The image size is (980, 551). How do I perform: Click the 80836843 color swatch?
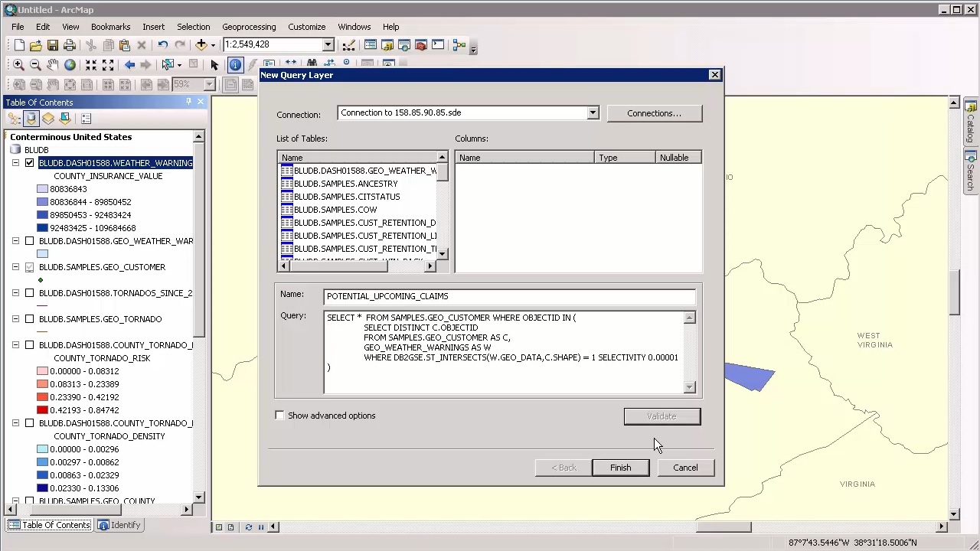click(x=43, y=189)
